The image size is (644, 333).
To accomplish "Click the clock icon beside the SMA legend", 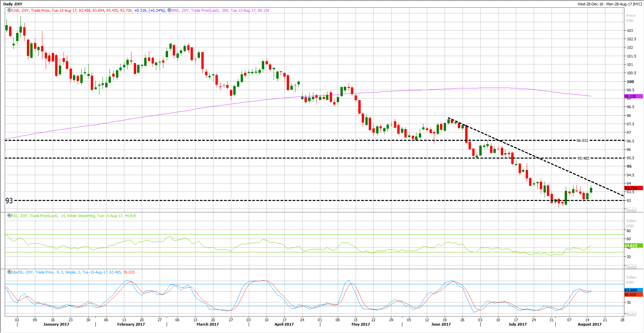I will [x=169, y=10].
